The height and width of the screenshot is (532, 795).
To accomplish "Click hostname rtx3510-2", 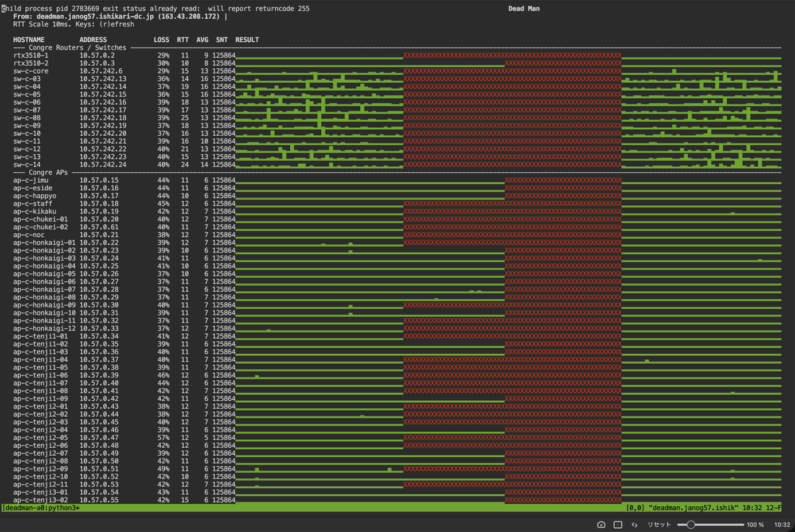I will (31, 63).
